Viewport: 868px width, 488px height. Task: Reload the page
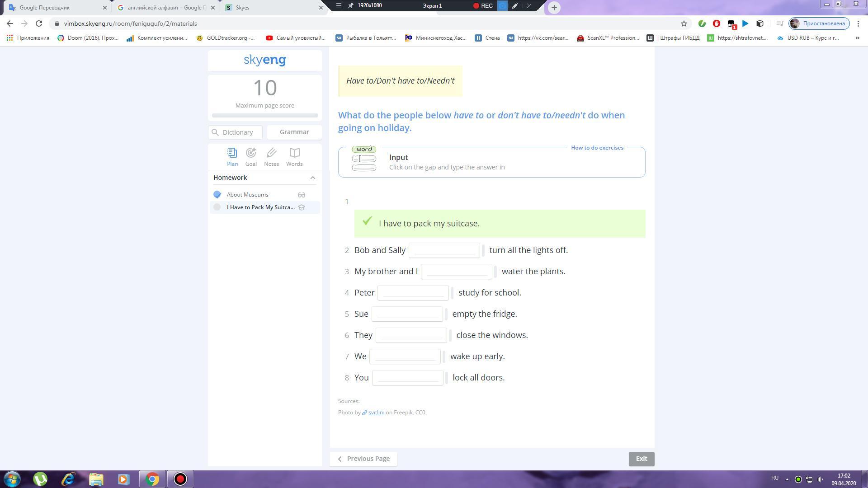tap(39, 23)
